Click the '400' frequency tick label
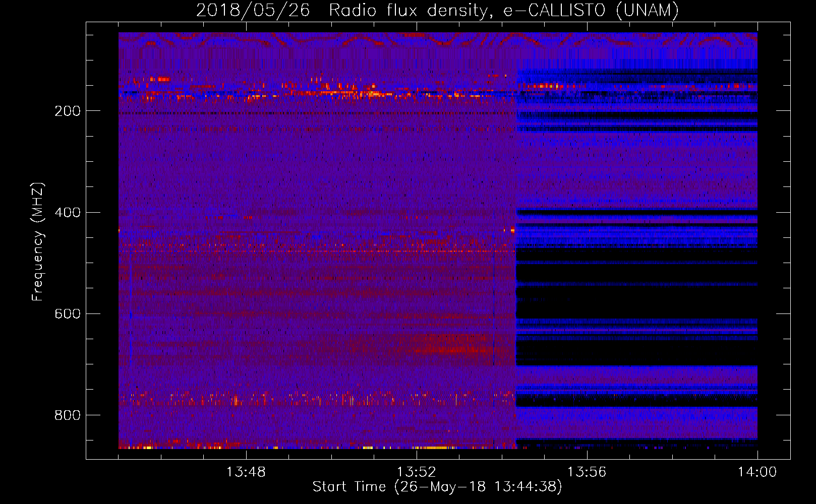816x504 pixels. (x=68, y=212)
